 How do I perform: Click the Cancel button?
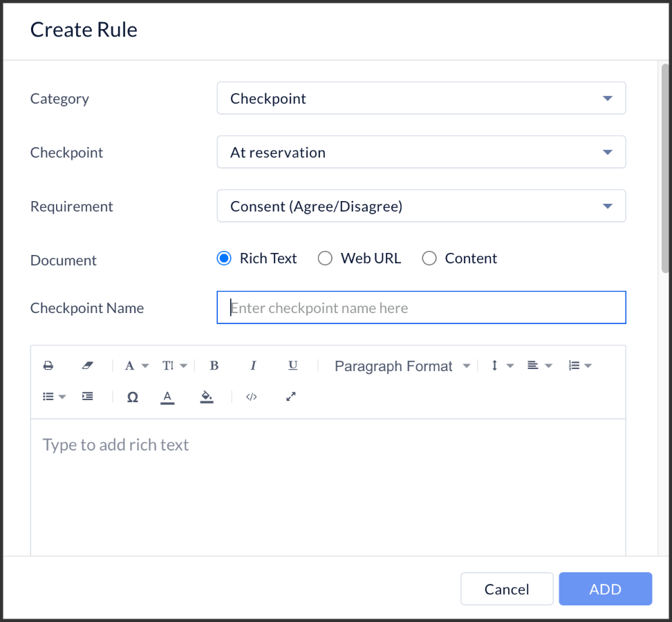click(x=507, y=589)
